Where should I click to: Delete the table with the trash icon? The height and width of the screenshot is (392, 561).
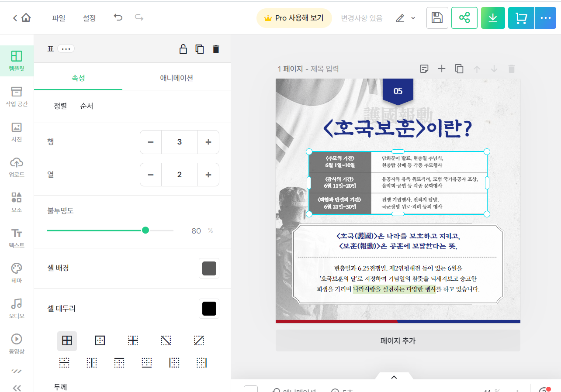pos(216,49)
